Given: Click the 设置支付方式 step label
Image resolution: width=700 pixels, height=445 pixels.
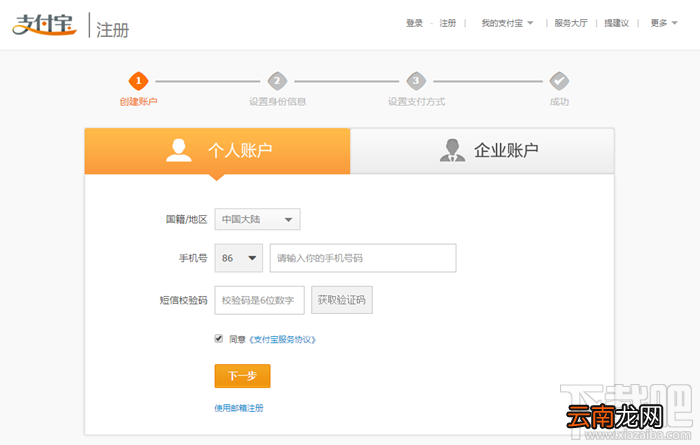Looking at the screenshot, I should 417,102.
